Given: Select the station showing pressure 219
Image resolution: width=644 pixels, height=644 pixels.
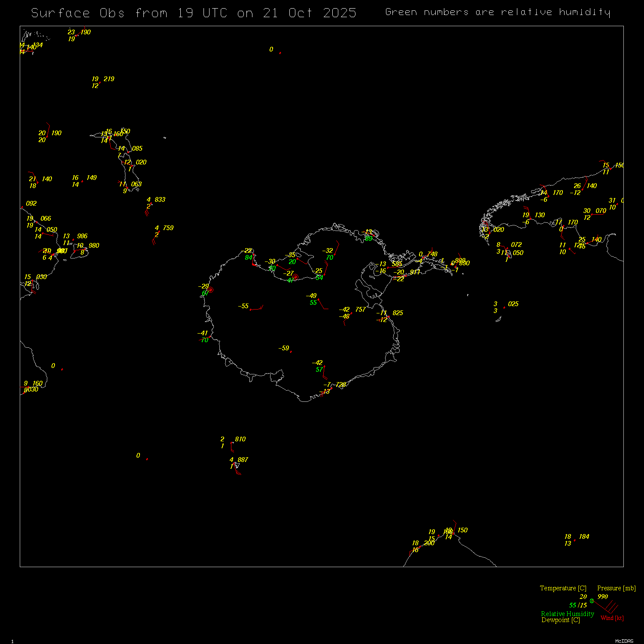Looking at the screenshot, I should point(100,82).
